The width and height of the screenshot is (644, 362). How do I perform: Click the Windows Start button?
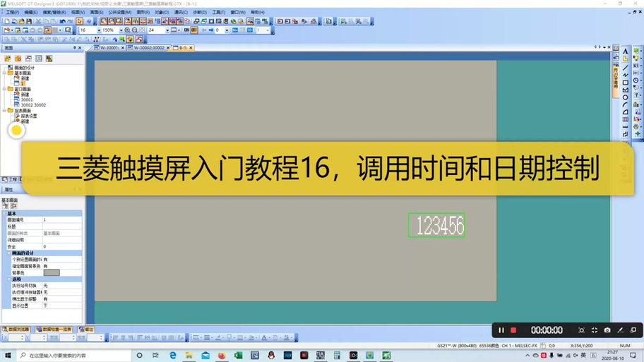(8, 356)
